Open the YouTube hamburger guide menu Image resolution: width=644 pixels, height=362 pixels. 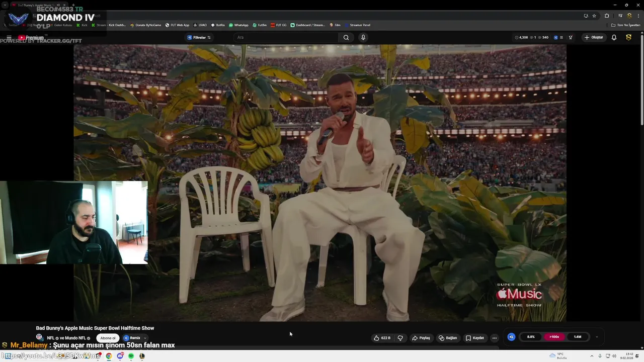[x=9, y=38]
